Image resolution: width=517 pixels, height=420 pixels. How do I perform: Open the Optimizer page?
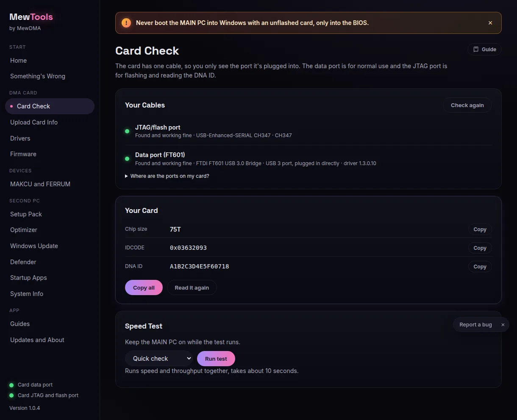50,230
